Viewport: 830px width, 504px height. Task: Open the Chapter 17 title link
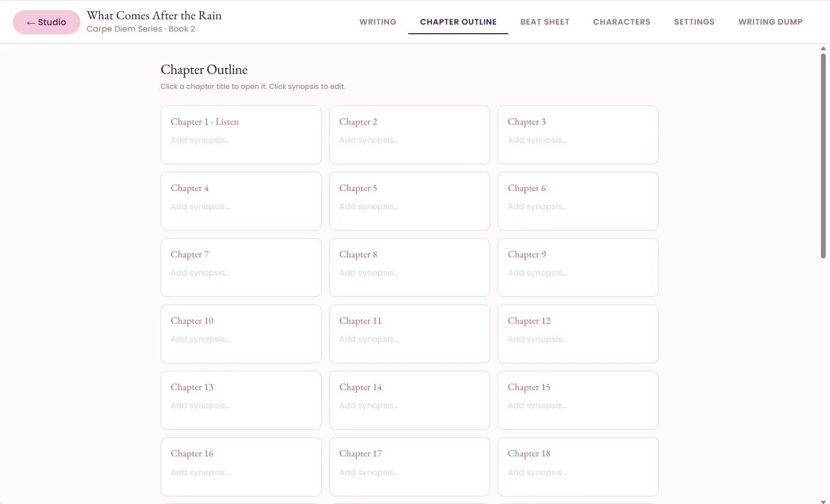coord(360,454)
